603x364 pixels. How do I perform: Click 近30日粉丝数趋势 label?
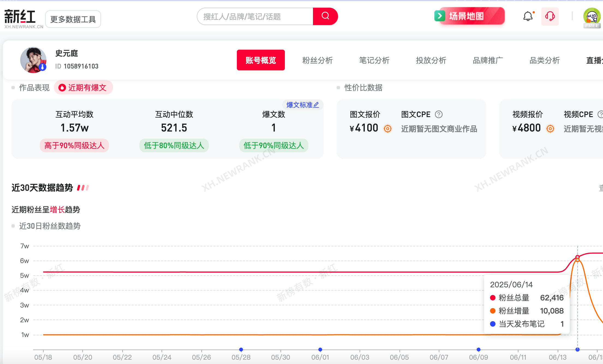point(50,226)
